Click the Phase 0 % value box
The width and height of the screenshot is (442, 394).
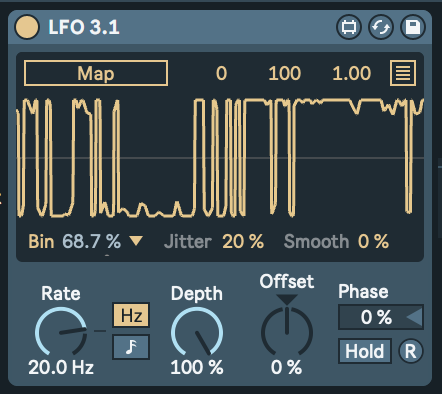click(381, 317)
